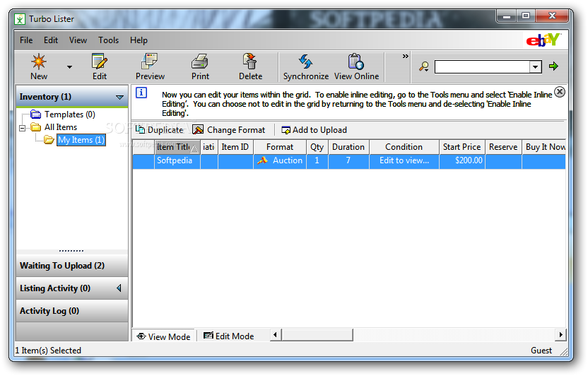Click the eBay logo
Image resolution: width=588 pixels, height=376 pixels.
pos(543,40)
